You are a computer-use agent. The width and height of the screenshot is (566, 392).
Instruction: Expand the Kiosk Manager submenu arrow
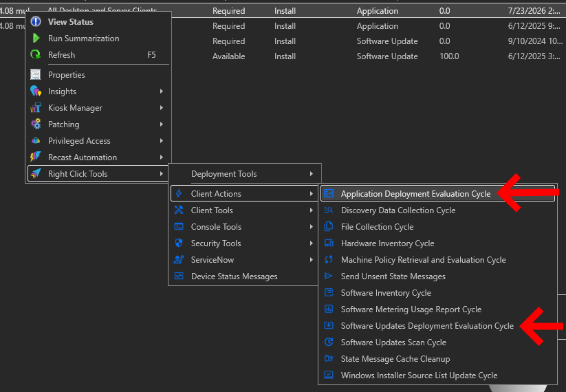click(162, 107)
